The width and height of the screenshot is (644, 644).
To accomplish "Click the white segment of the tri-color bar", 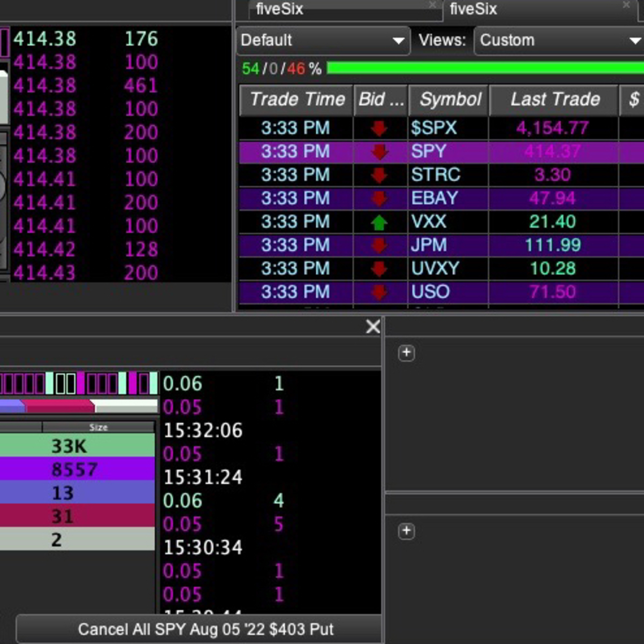I will pos(126,406).
